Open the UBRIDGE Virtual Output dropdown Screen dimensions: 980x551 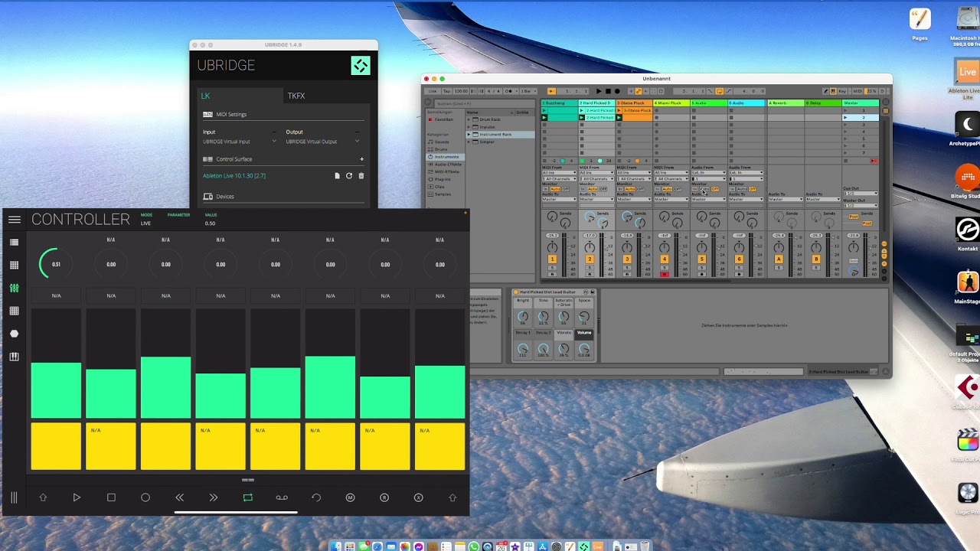click(322, 142)
